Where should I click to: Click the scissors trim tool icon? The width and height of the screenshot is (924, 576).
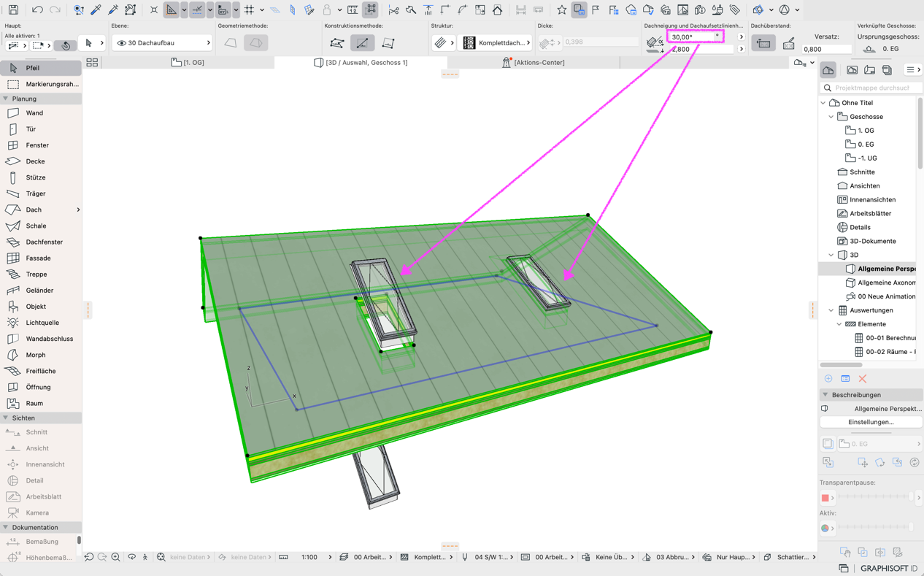(x=393, y=10)
